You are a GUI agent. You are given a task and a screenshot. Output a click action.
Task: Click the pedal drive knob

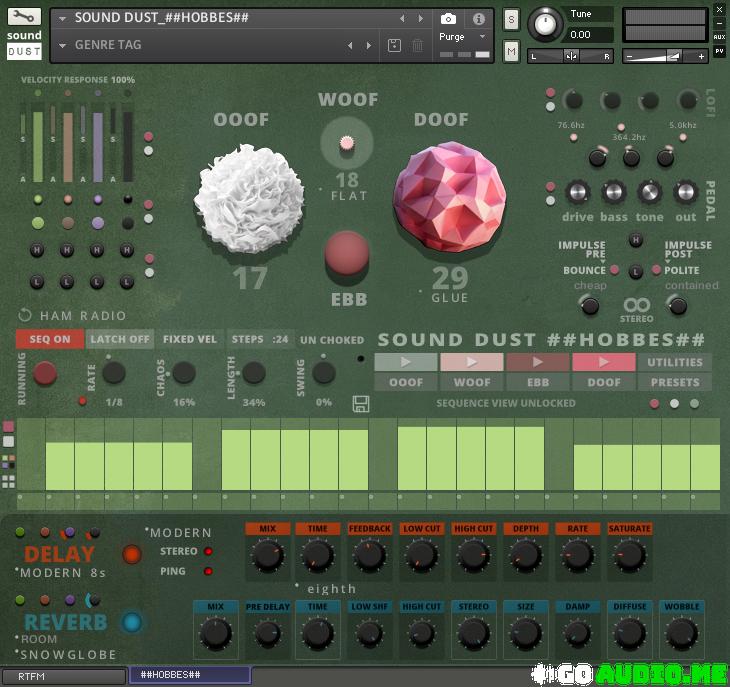tap(577, 192)
